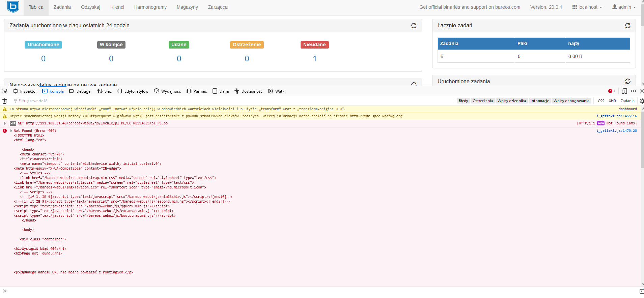Open the admin user dropdown
The width and height of the screenshot is (644, 298).
click(x=624, y=7)
